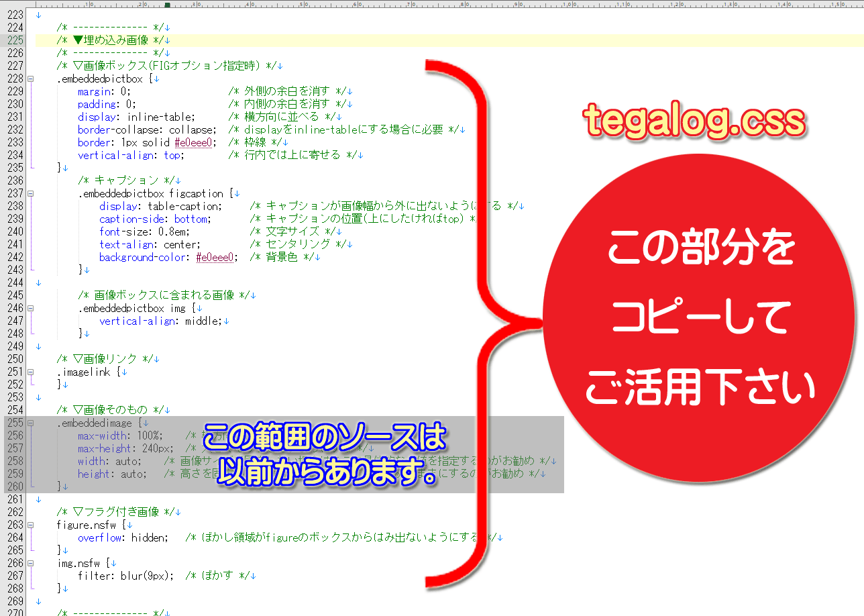
Task: Click line number 269 in the gutter
Action: pos(15,602)
